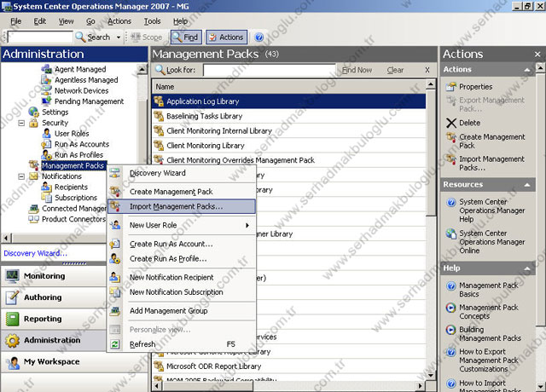Click the Clear button
Image resolution: width=546 pixels, height=392 pixels.
[x=395, y=70]
